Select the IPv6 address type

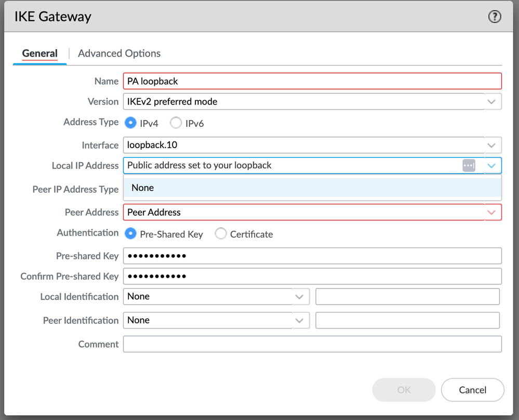coord(176,123)
